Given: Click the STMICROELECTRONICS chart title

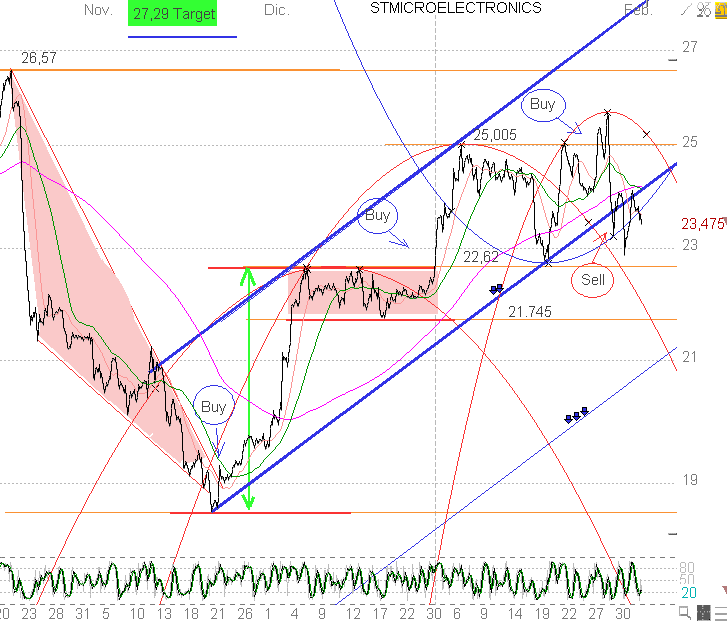Looking at the screenshot, I should pyautogui.click(x=455, y=8).
